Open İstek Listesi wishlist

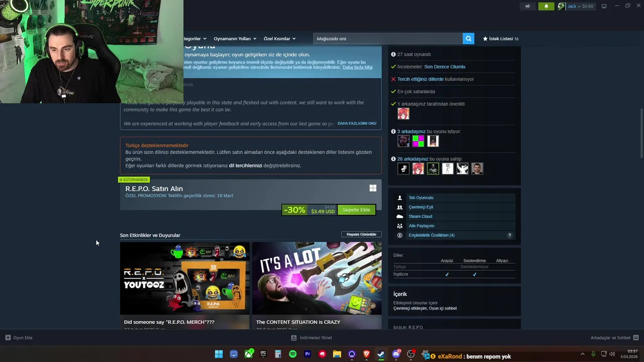(501, 39)
